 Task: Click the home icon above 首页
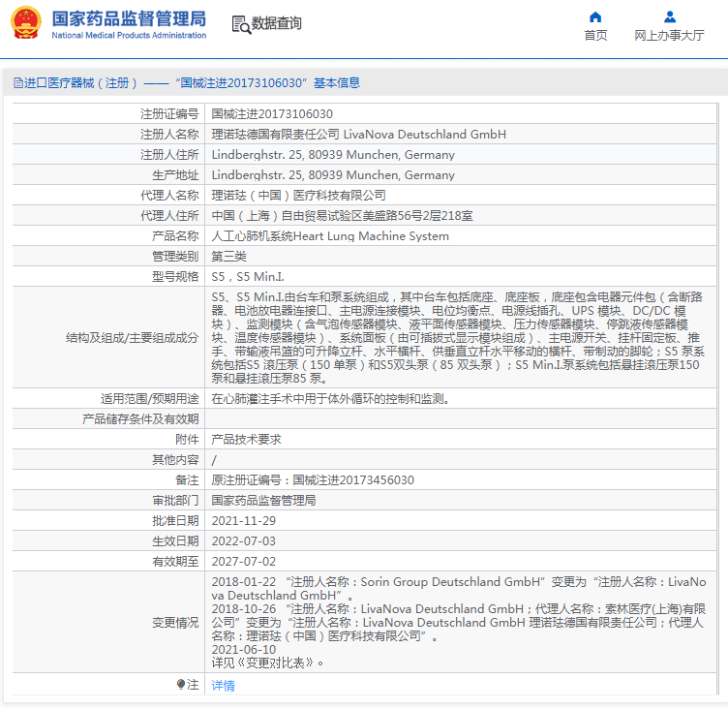595,16
